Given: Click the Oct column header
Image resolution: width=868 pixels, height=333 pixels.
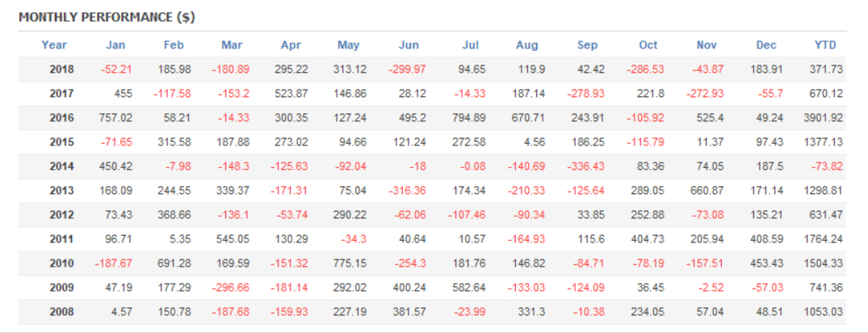Looking at the screenshot, I should [x=648, y=45].
